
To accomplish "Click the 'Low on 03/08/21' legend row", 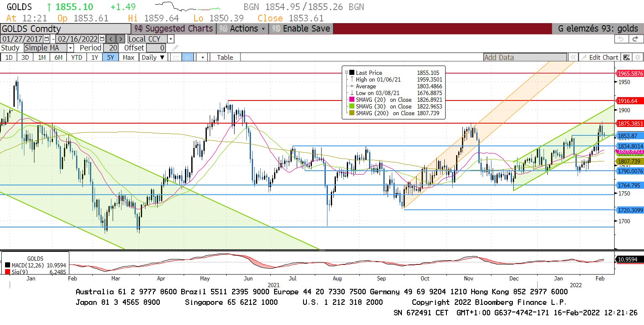I will [395, 93].
